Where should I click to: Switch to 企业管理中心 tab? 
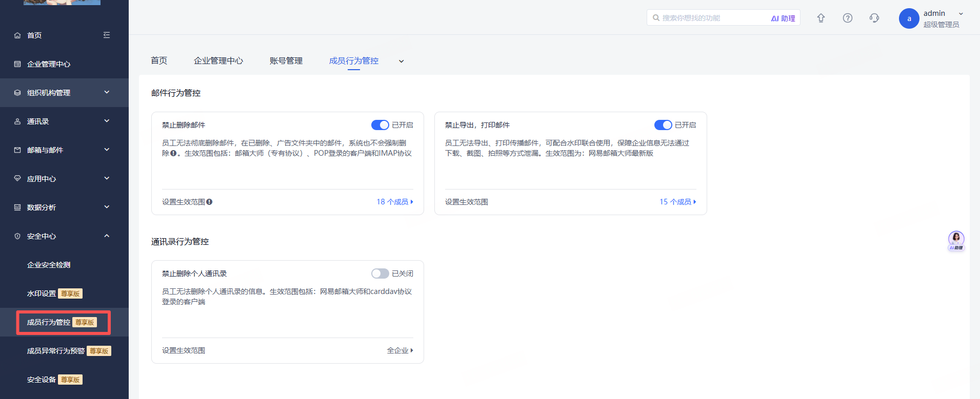click(218, 60)
